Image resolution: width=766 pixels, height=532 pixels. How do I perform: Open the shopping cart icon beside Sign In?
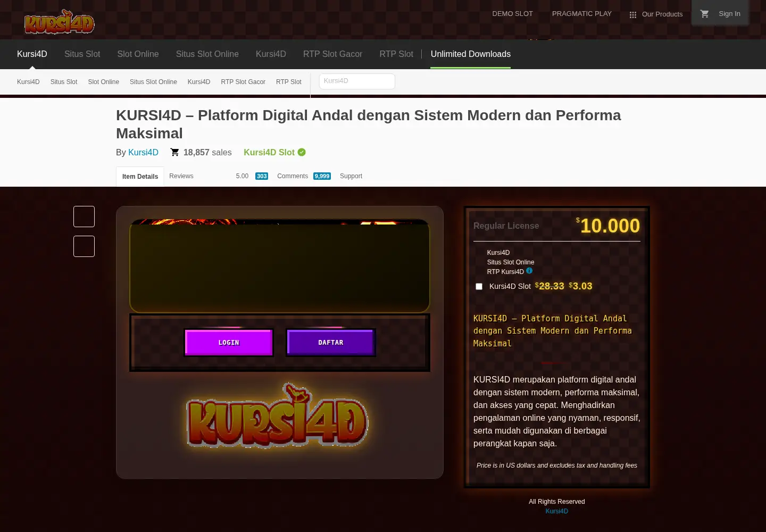pyautogui.click(x=705, y=14)
